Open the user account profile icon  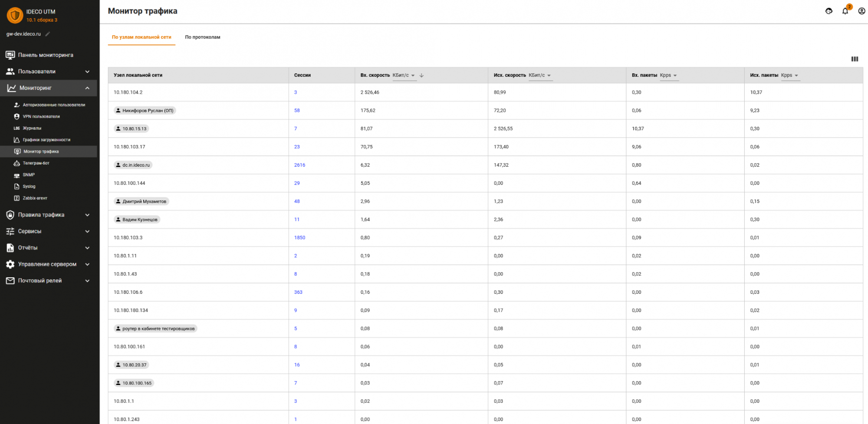(x=861, y=11)
